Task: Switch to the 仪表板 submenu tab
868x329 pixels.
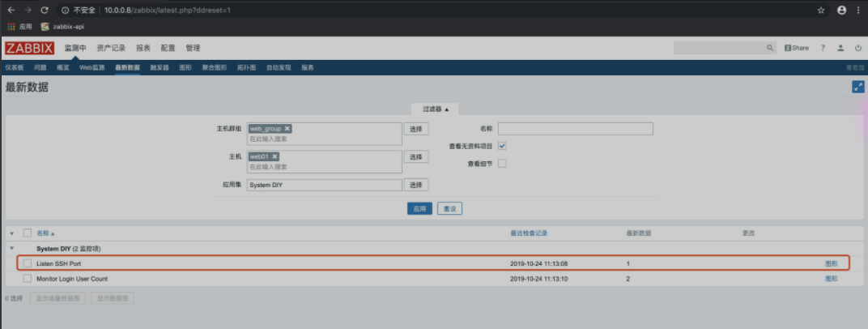Action: pyautogui.click(x=15, y=67)
